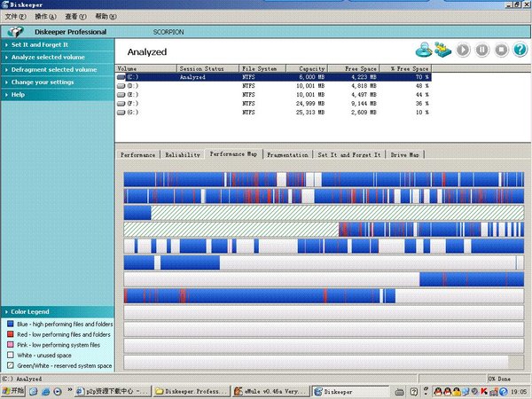
Task: Click the SCORPION computer name label
Action: (x=168, y=32)
